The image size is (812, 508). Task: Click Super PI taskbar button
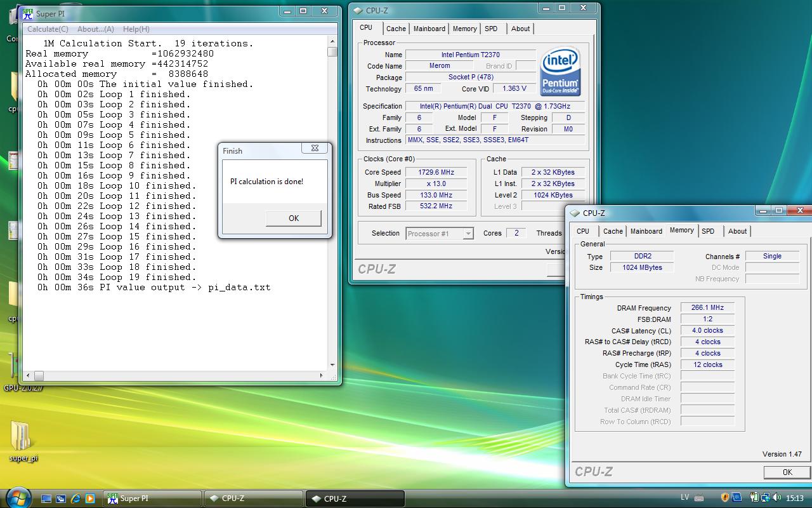152,498
